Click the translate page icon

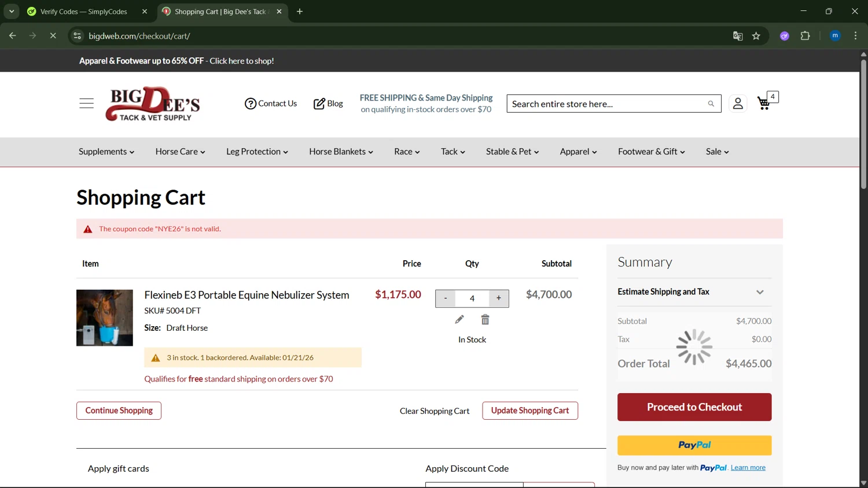pos(738,36)
